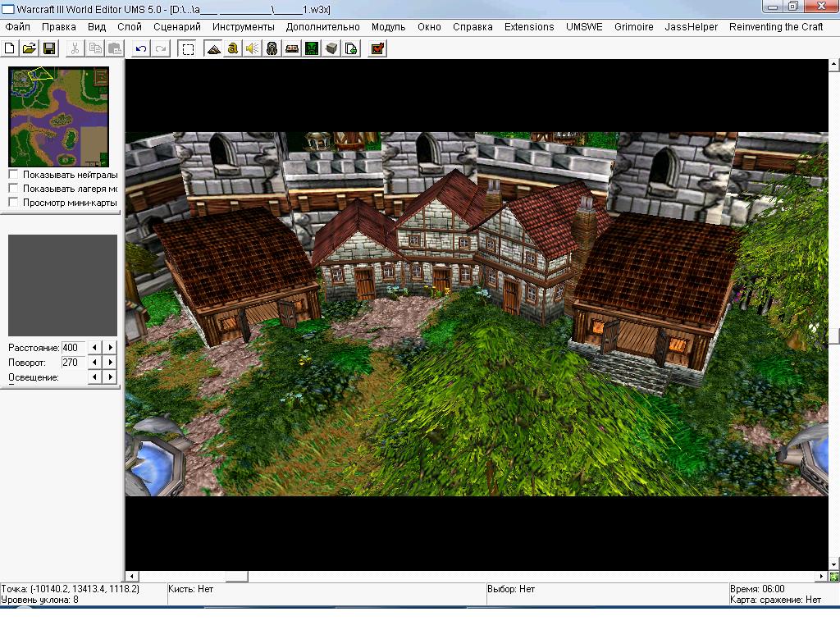
Task: Save map with the floppy disk icon
Action: coord(49,48)
